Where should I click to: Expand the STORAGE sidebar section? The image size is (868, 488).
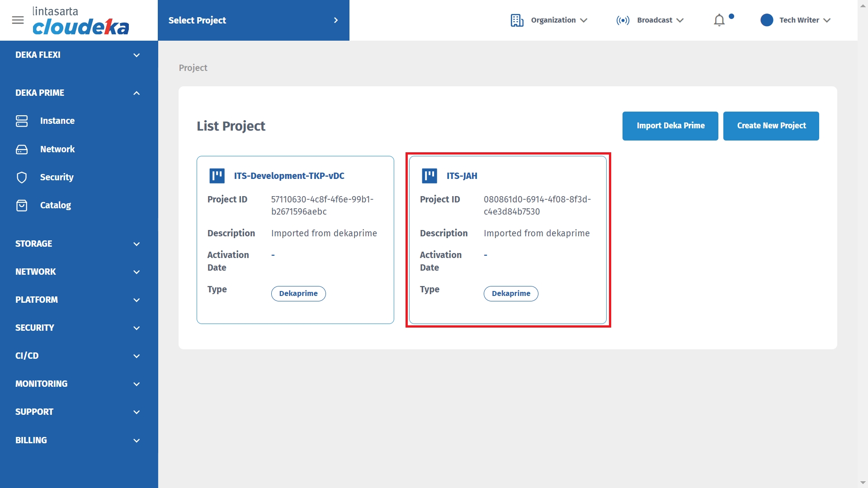pyautogui.click(x=137, y=244)
